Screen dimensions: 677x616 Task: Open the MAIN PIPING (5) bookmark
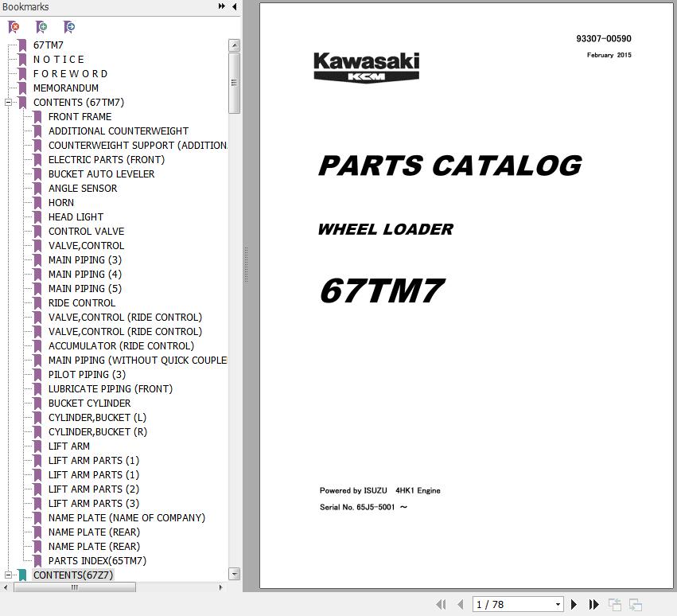[85, 288]
